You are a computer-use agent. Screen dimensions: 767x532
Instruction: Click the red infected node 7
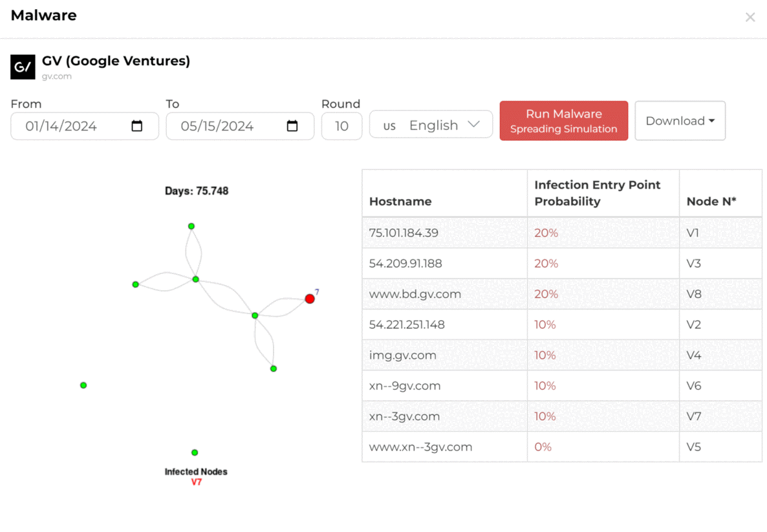(310, 299)
